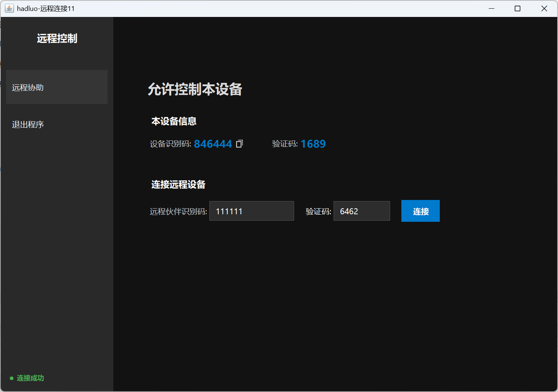Click the Java app icon in title bar
Screen dimensions: 558x392
[9, 8]
